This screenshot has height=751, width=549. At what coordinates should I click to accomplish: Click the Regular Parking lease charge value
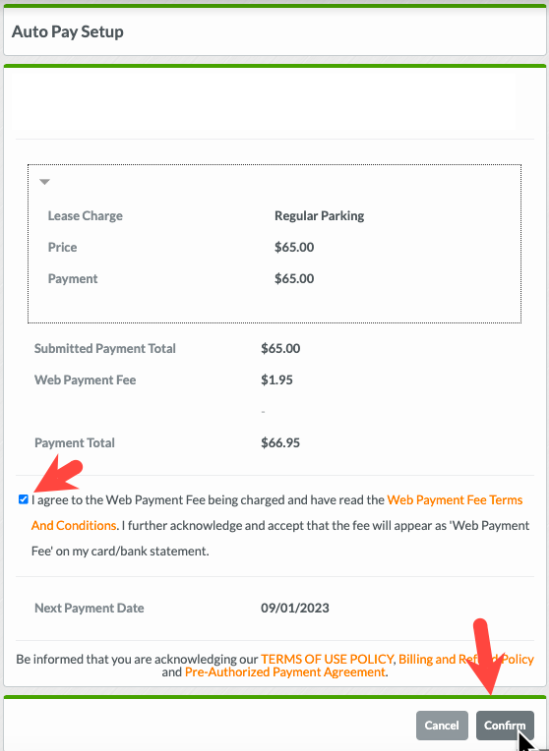coord(319,216)
